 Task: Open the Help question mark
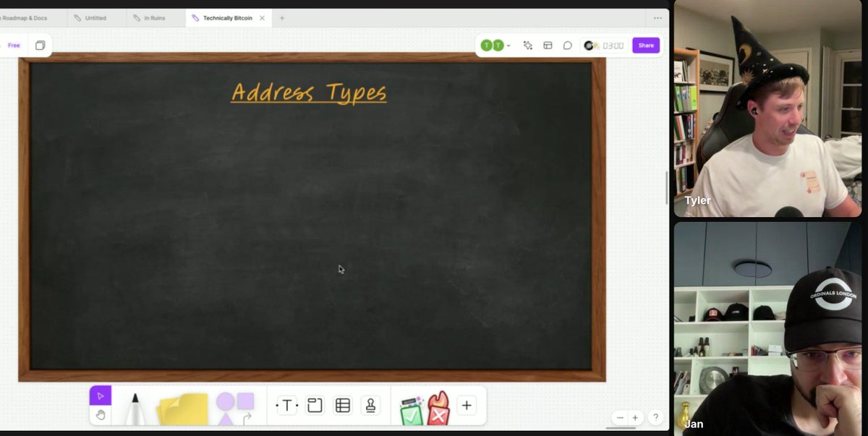tap(655, 417)
